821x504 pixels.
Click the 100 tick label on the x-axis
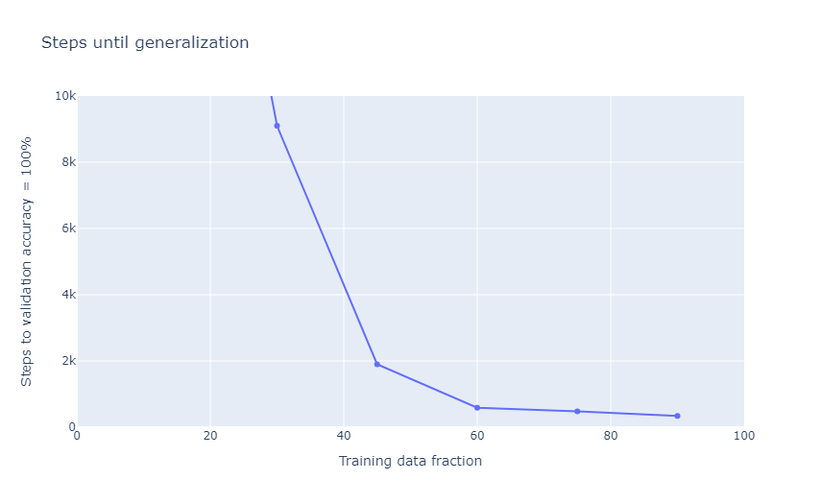click(x=743, y=435)
